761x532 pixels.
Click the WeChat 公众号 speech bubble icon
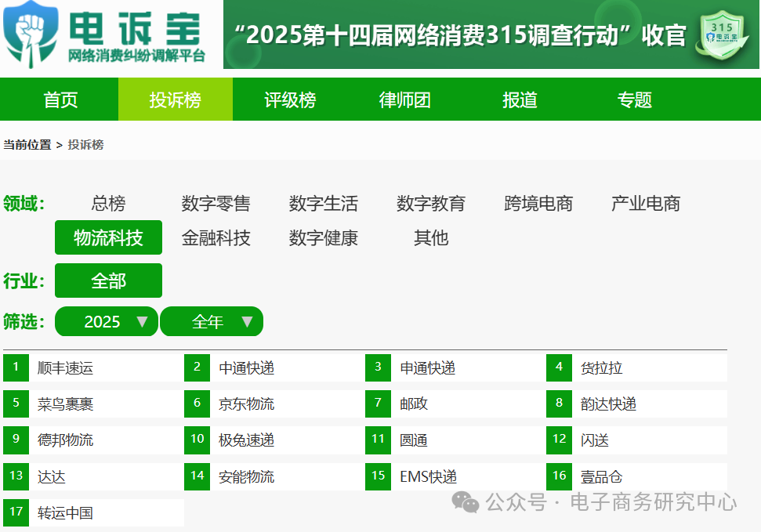point(468,501)
